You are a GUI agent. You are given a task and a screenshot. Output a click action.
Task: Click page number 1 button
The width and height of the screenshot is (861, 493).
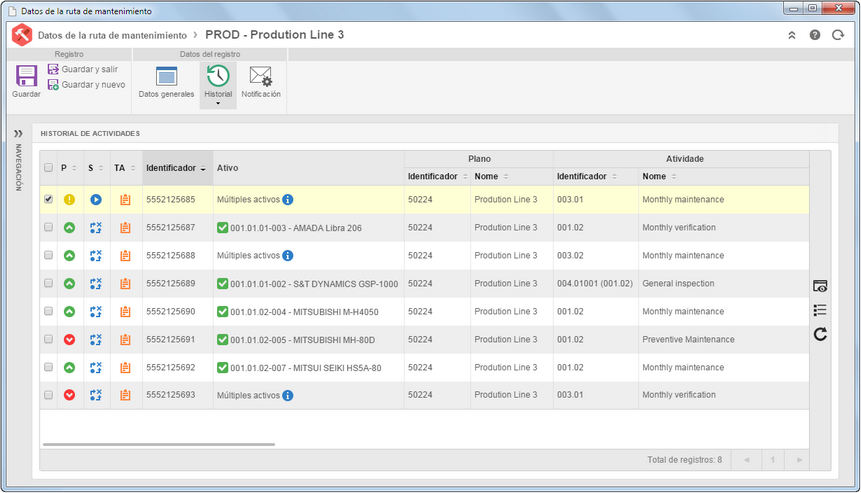(773, 460)
